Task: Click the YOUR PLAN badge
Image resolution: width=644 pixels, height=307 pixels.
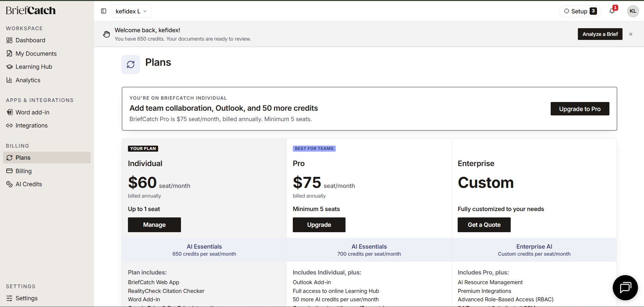Action: coord(143,149)
